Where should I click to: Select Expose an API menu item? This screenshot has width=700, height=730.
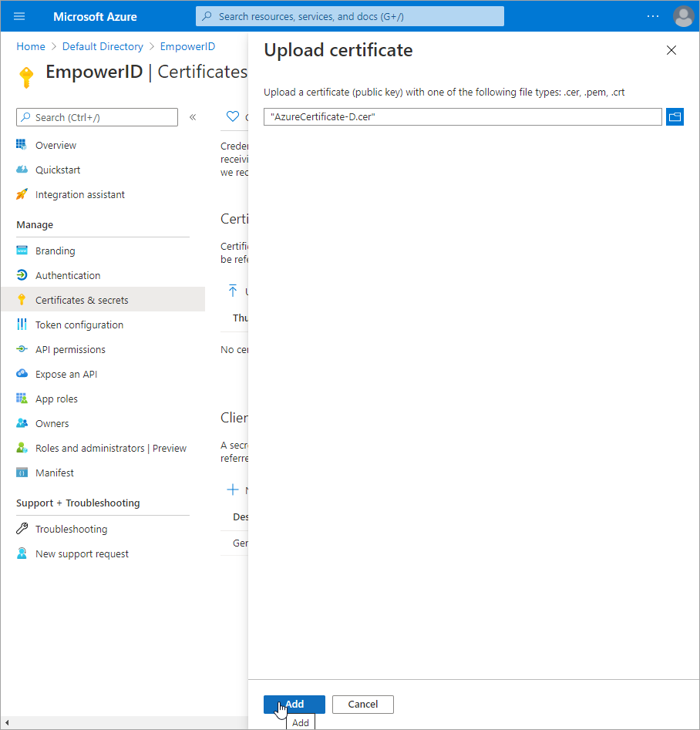66,374
